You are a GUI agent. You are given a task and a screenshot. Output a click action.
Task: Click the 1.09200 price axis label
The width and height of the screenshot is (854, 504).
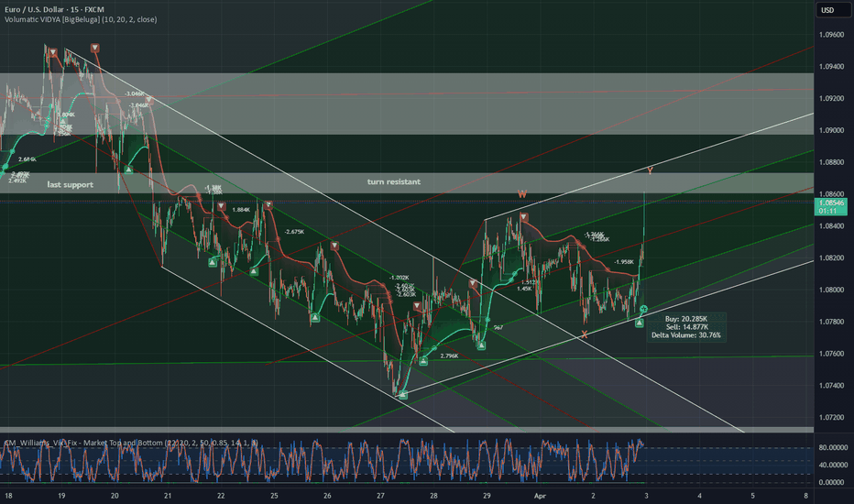(831, 99)
